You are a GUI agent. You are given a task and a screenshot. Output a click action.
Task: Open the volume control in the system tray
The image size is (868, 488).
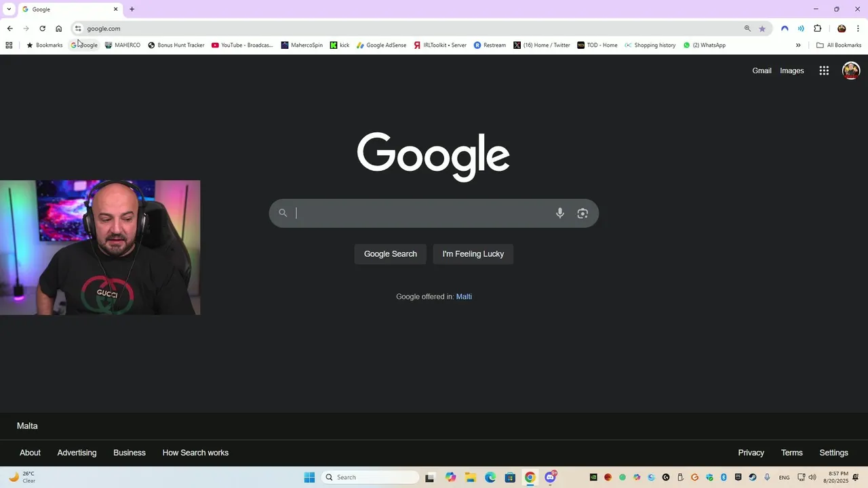click(x=812, y=477)
